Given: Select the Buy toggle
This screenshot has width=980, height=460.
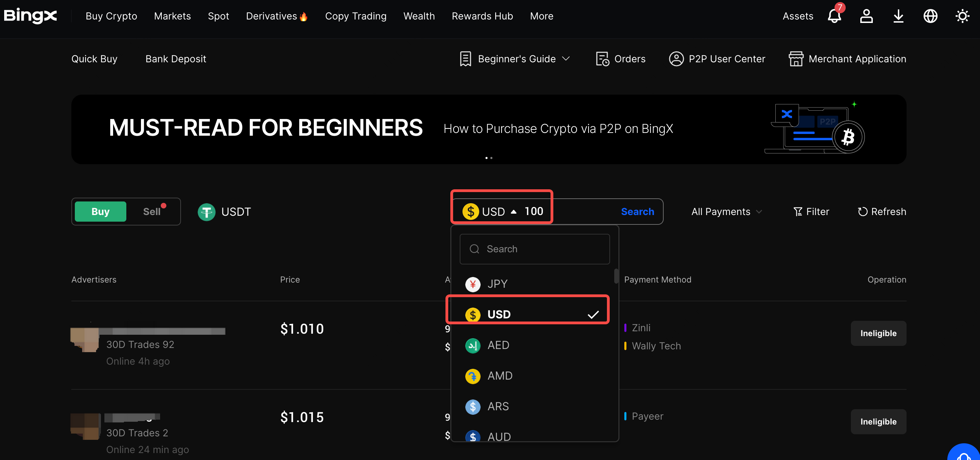Looking at the screenshot, I should pos(101,212).
